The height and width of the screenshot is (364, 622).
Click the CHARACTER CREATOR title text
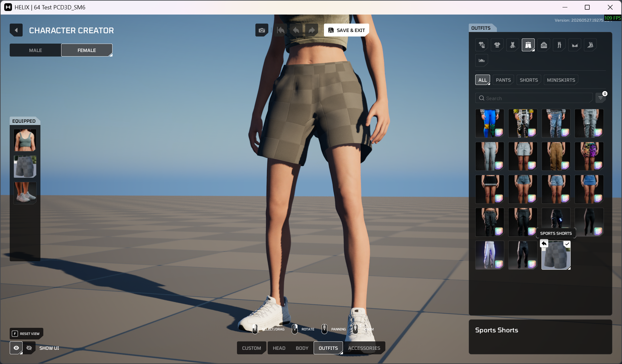pyautogui.click(x=71, y=30)
